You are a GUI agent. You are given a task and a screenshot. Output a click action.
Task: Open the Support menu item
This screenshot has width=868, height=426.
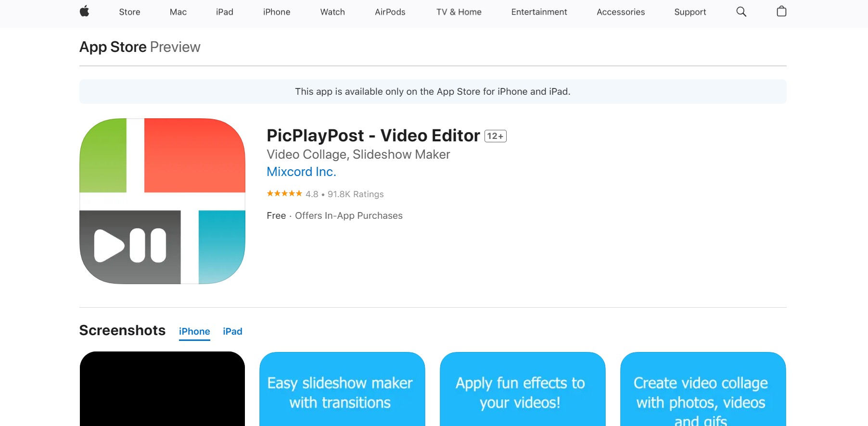(690, 12)
